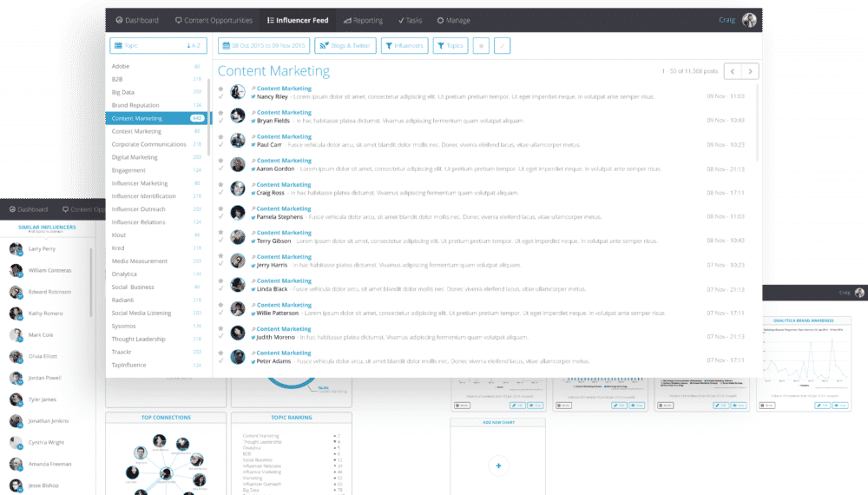
Task: Open the Influencers filter dropdown
Action: pyautogui.click(x=404, y=45)
